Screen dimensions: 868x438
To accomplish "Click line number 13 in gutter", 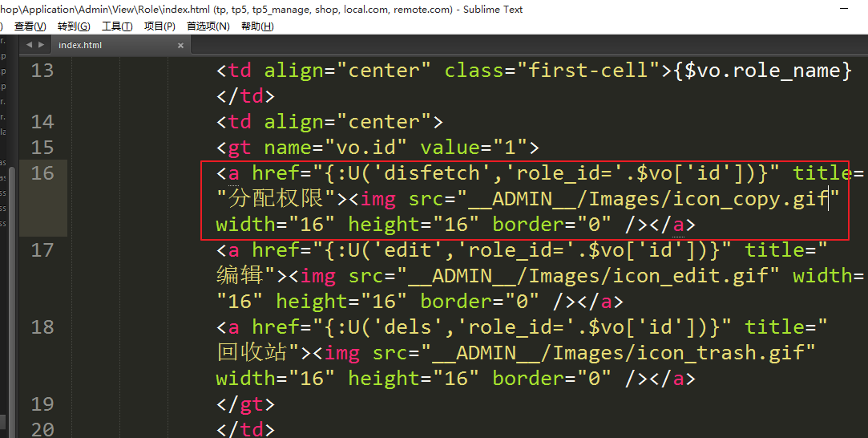I will tap(42, 71).
